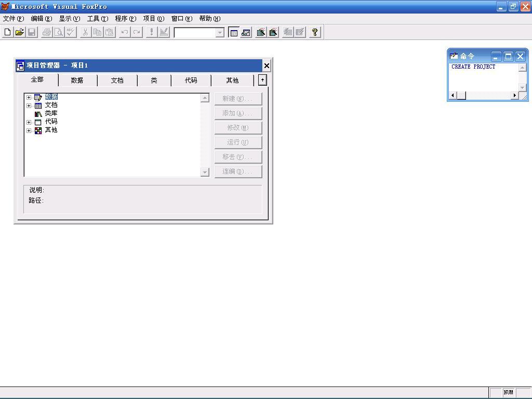Click the Paste clipboard icon
532x399 pixels.
point(110,32)
